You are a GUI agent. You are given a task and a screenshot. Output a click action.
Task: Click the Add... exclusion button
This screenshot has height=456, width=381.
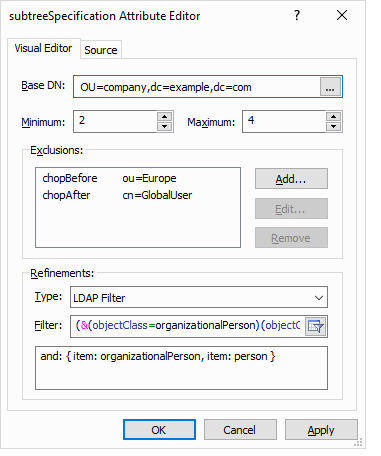(291, 179)
